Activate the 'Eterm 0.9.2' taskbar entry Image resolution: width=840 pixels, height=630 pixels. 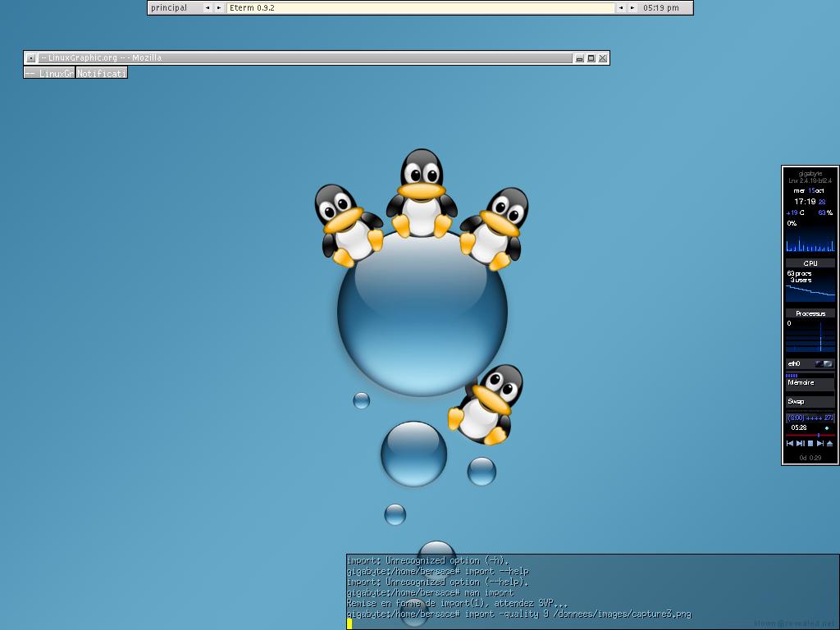coord(421,8)
